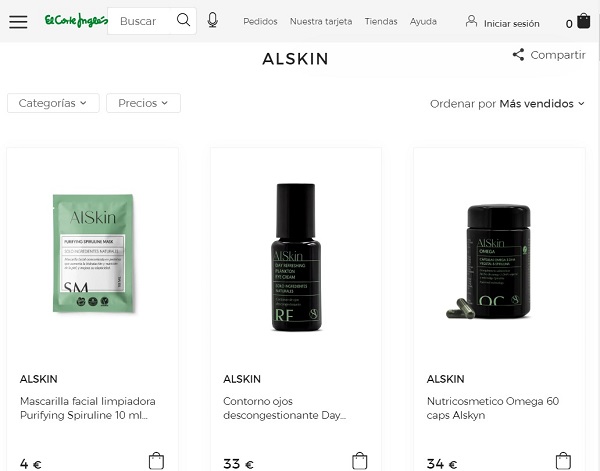Activate voice search microphone icon

coord(213,20)
